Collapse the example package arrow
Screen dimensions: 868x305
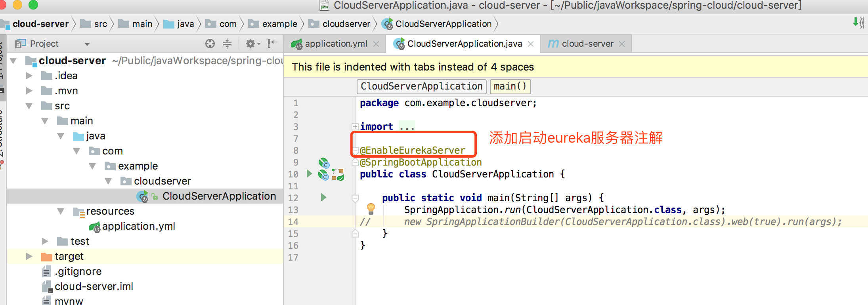pyautogui.click(x=92, y=166)
